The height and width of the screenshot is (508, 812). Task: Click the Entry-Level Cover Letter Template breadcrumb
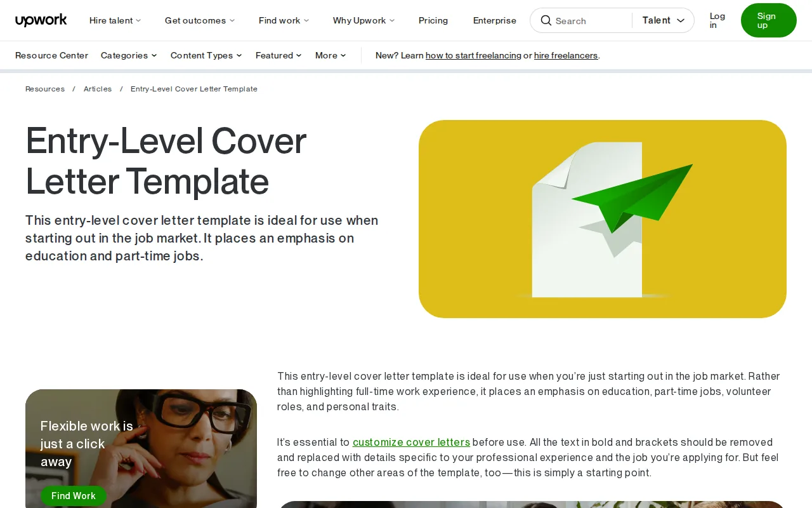pyautogui.click(x=194, y=89)
